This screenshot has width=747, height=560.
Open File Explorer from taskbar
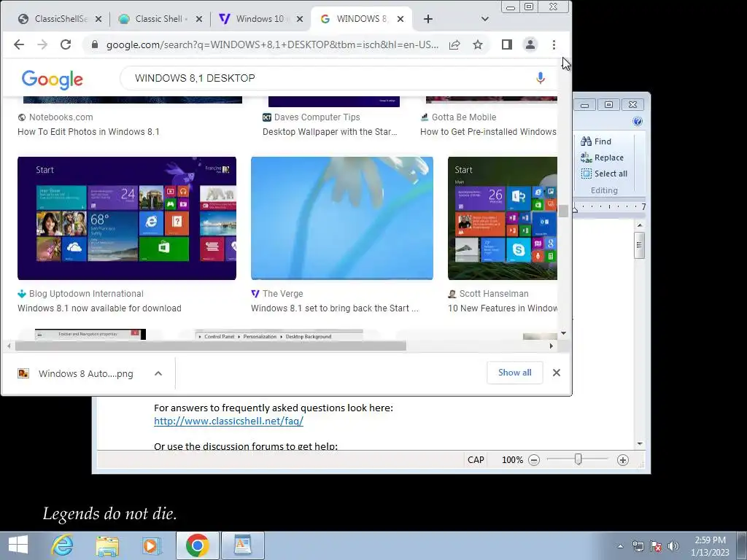(108, 545)
